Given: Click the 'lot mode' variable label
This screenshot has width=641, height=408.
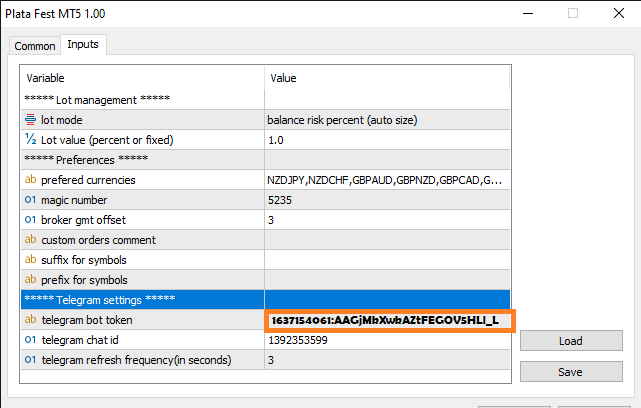Looking at the screenshot, I should (62, 120).
